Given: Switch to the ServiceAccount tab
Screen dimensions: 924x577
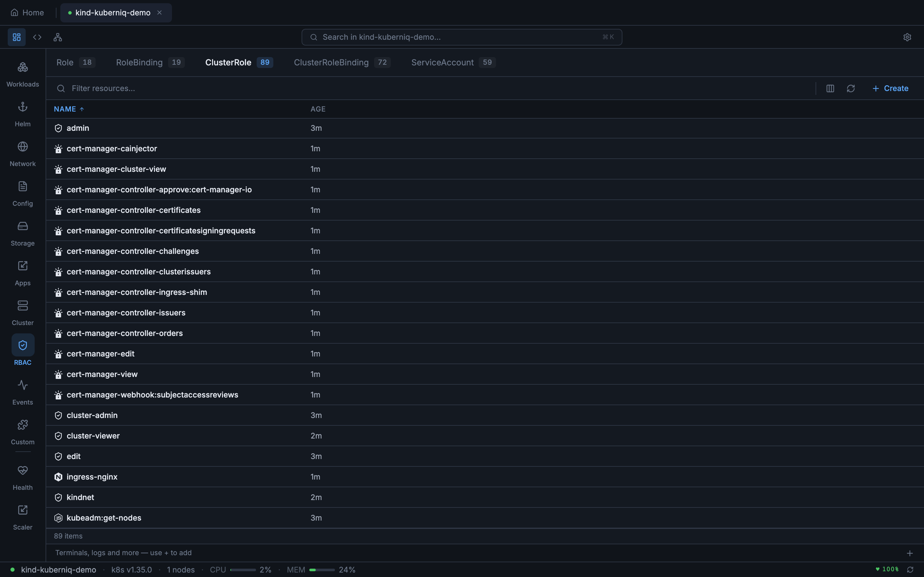Looking at the screenshot, I should (x=442, y=62).
